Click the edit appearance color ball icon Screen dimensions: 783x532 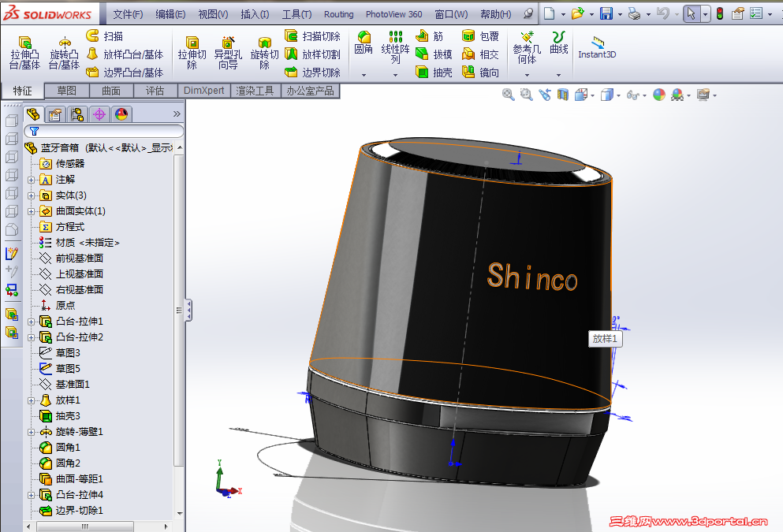point(659,95)
